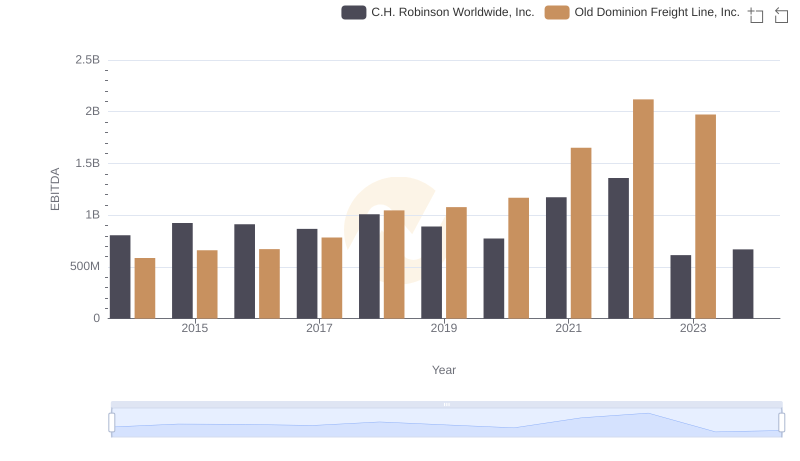Screen dimensions: 800x461
Task: Click the 2019 axis year label
Action: [x=444, y=328]
